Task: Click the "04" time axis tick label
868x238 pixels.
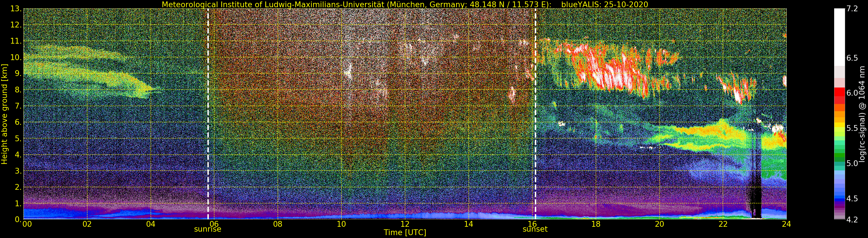Action: [151, 224]
